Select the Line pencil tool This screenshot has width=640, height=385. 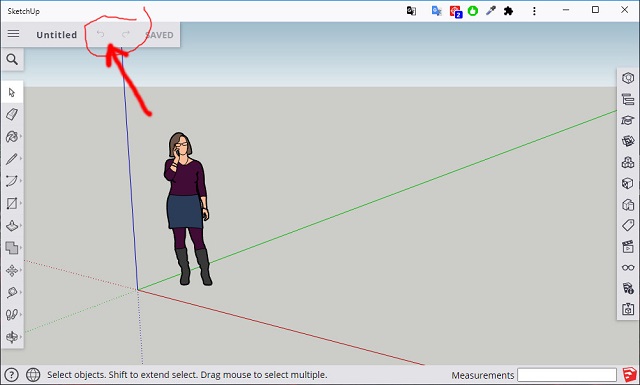(x=12, y=159)
